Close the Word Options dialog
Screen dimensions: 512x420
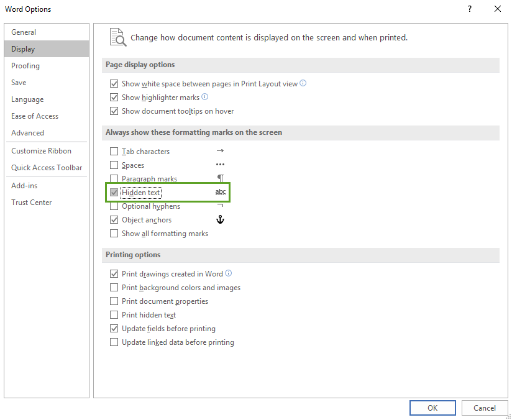point(498,9)
